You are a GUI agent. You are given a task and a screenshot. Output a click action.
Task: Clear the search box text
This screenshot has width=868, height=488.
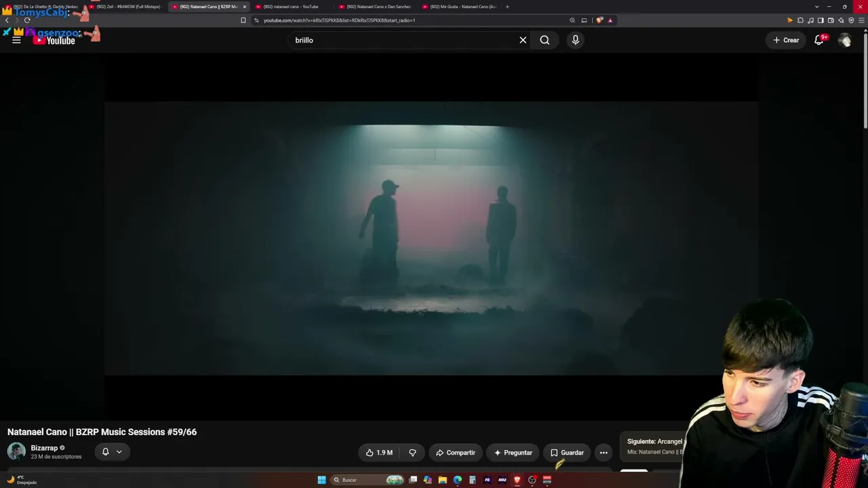coord(523,40)
